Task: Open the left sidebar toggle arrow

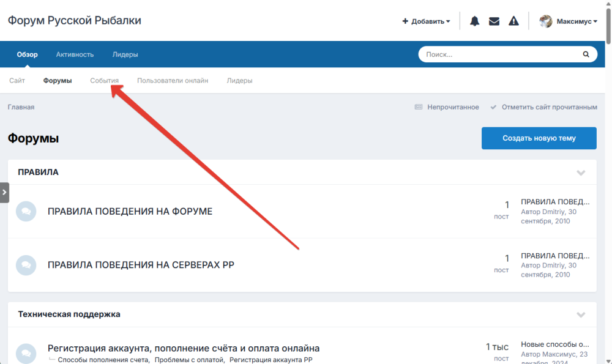Action: pos(4,192)
